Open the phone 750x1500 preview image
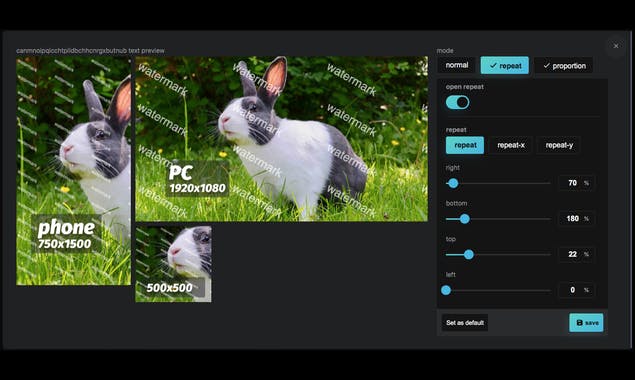This screenshot has width=635, height=380. pos(73,171)
